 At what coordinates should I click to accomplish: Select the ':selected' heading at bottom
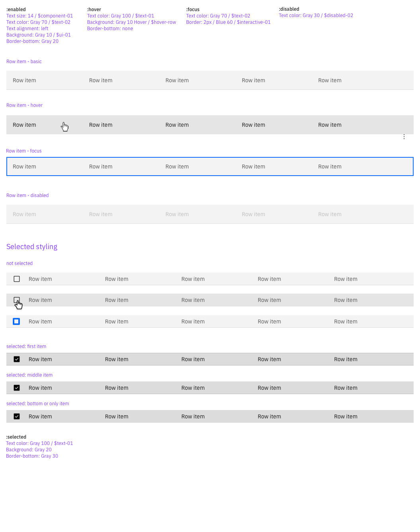point(16,437)
